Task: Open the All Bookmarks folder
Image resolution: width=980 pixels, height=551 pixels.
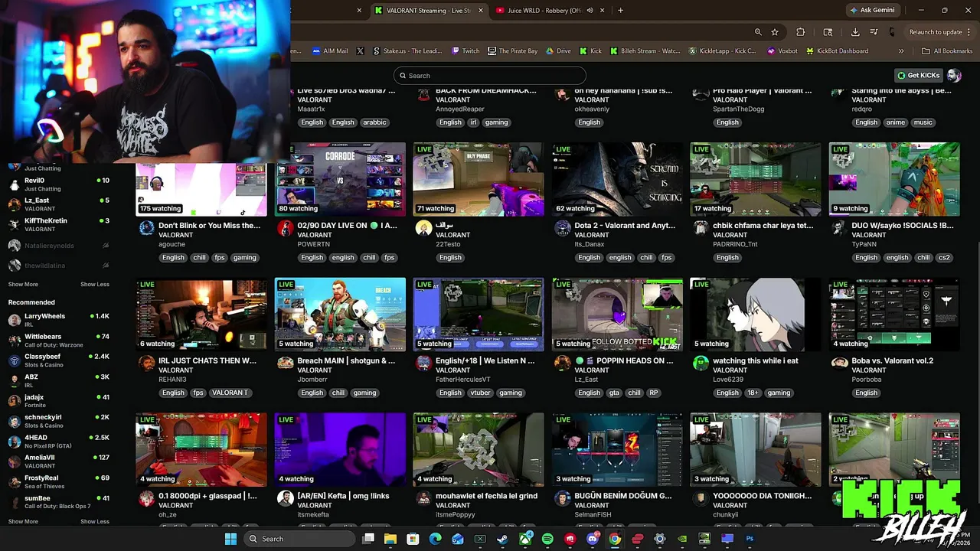Action: point(947,51)
